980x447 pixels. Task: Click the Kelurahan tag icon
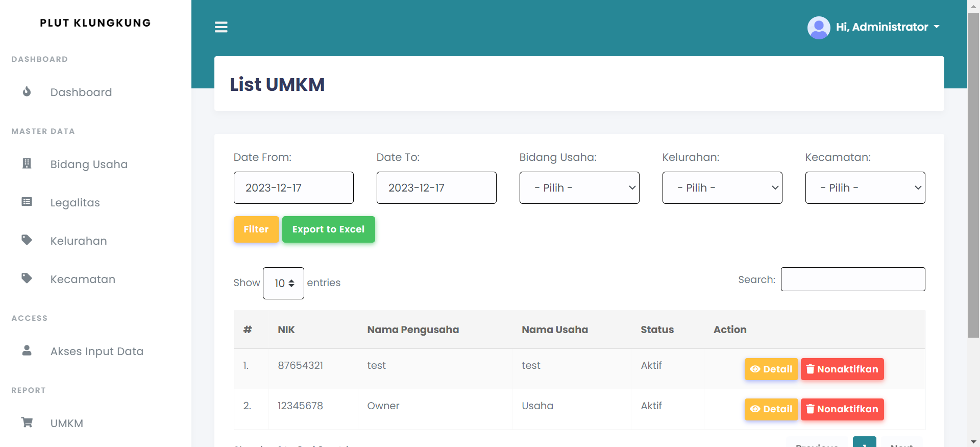coord(27,240)
